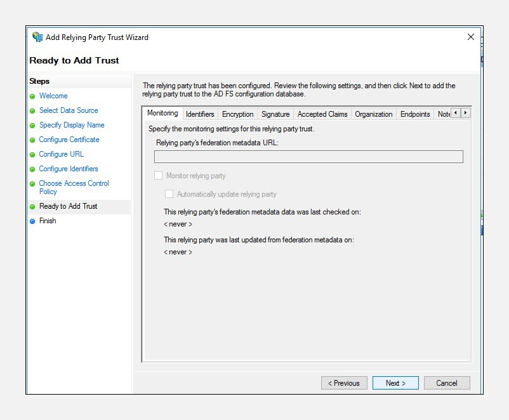Click the wizard icon in title bar

pos(37,37)
